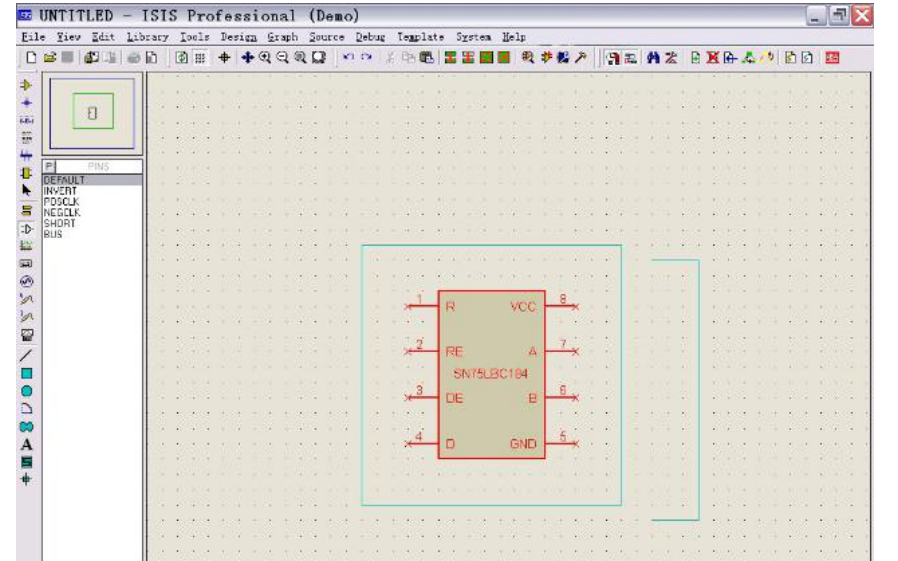Click the Open Design folder icon
Image resolution: width=898 pixels, height=561 pixels.
(49, 58)
